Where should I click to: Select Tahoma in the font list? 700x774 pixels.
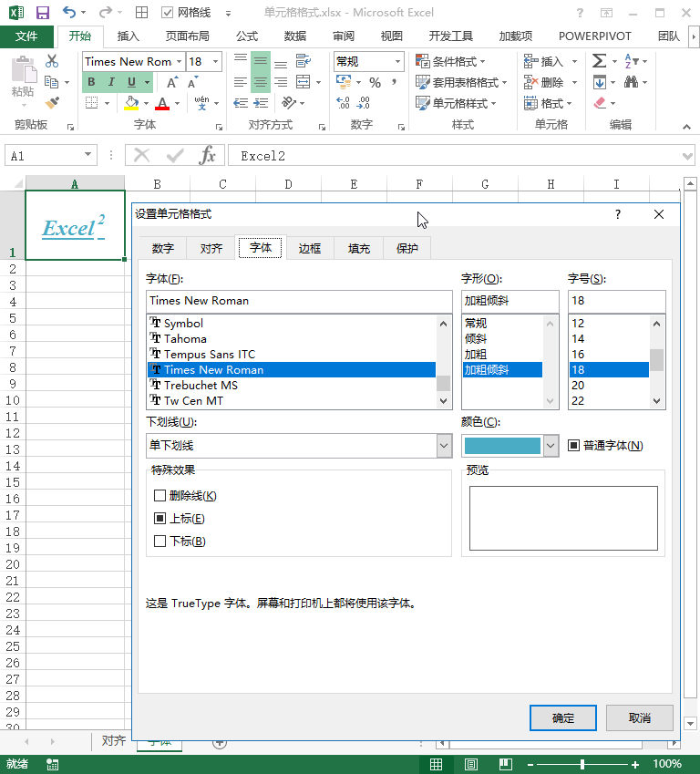pos(185,339)
